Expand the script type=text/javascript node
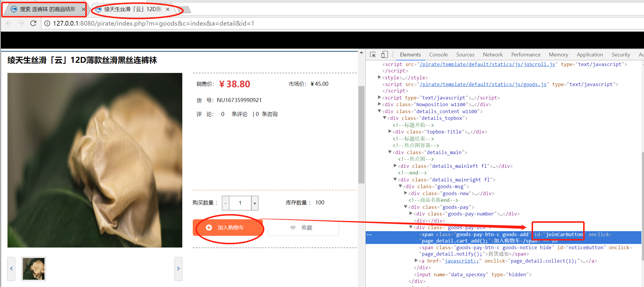Image resolution: width=644 pixels, height=287 pixels. tap(379, 97)
